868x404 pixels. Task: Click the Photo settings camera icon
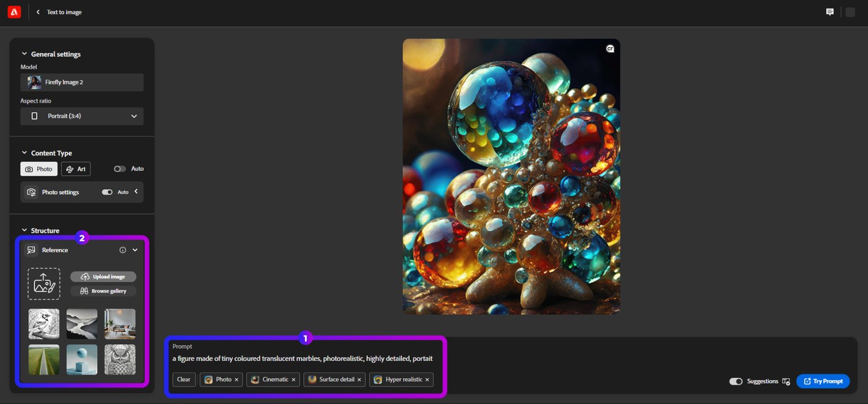(x=31, y=192)
